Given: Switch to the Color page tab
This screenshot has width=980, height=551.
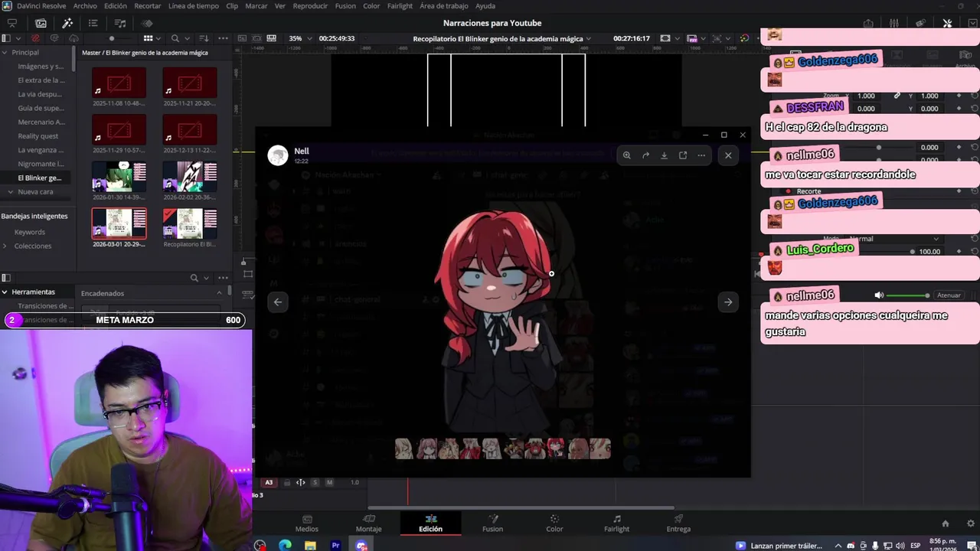Looking at the screenshot, I should (x=554, y=523).
